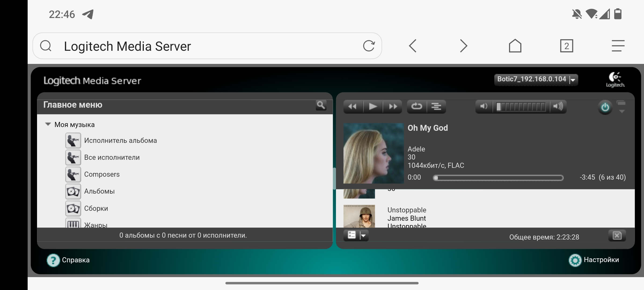Click the Logitech logo
The height and width of the screenshot is (290, 644).
(x=615, y=79)
